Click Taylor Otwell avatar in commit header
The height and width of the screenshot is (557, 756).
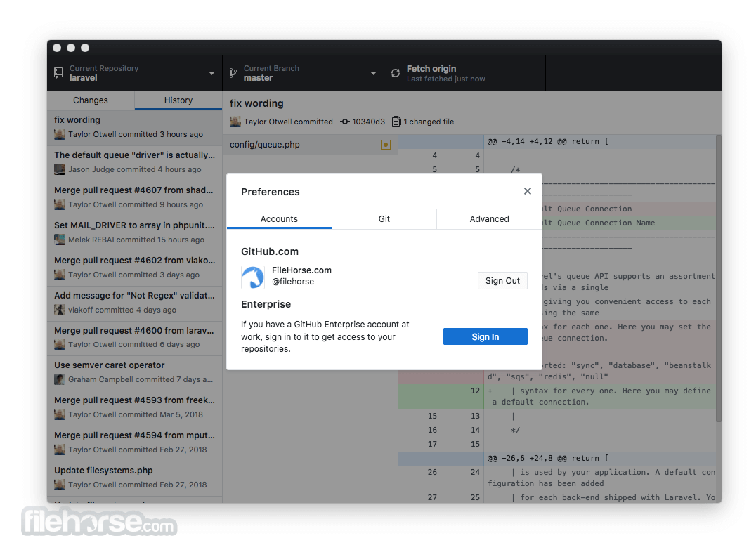235,122
